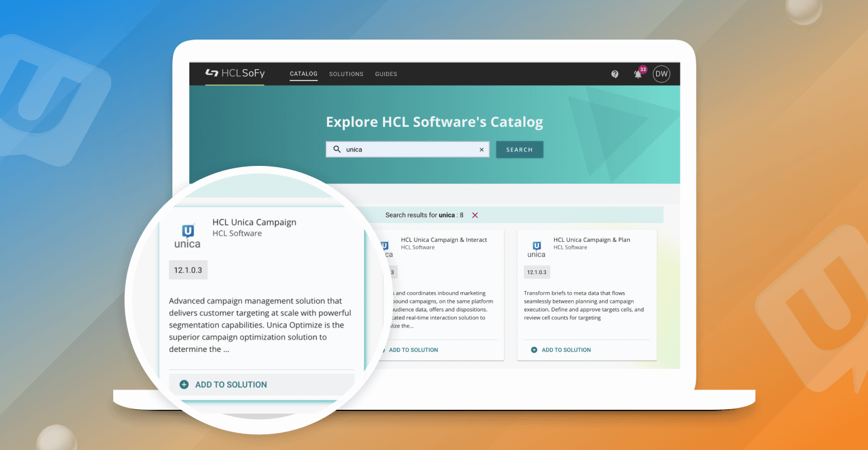Click the Unica logo on the HCL Unica Campaign card
The height and width of the screenshot is (450, 868).
(187, 236)
